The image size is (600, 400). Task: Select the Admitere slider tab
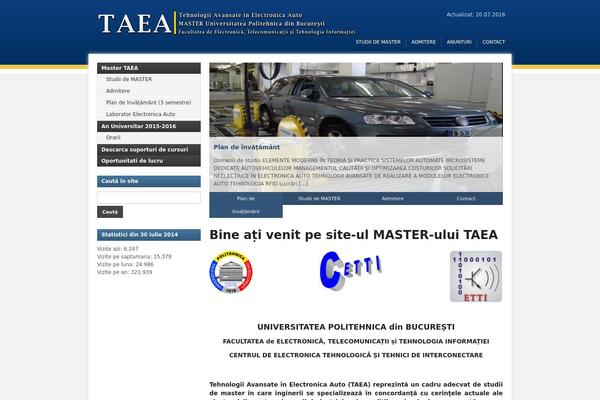click(392, 198)
